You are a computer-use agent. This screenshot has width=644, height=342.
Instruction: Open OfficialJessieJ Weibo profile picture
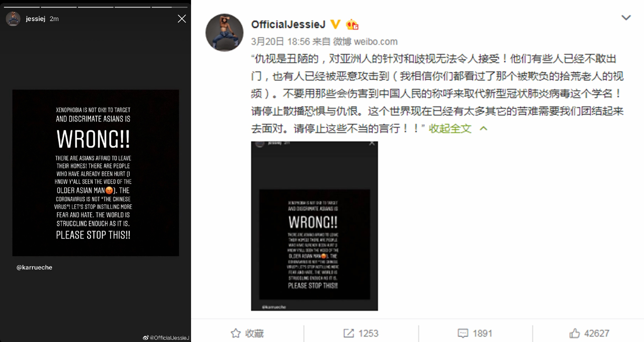pos(224,33)
